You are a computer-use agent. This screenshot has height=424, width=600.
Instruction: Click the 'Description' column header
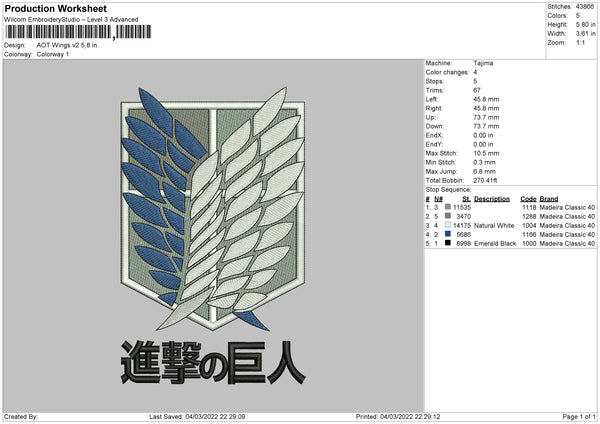[x=492, y=199]
